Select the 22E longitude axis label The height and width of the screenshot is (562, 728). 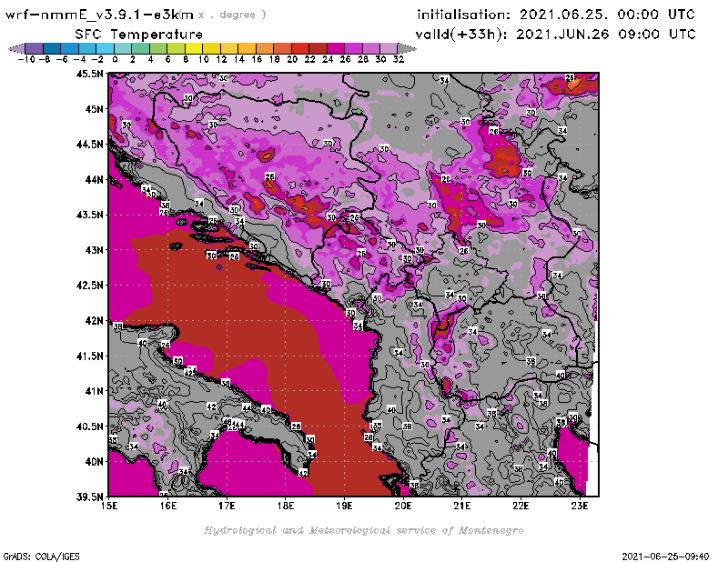[521, 506]
